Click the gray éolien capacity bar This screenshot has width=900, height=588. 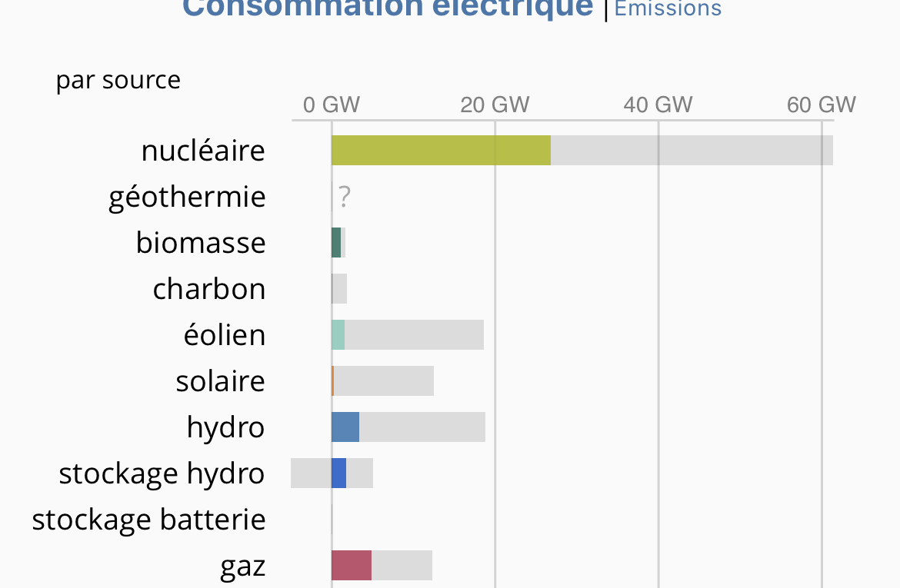tap(415, 334)
